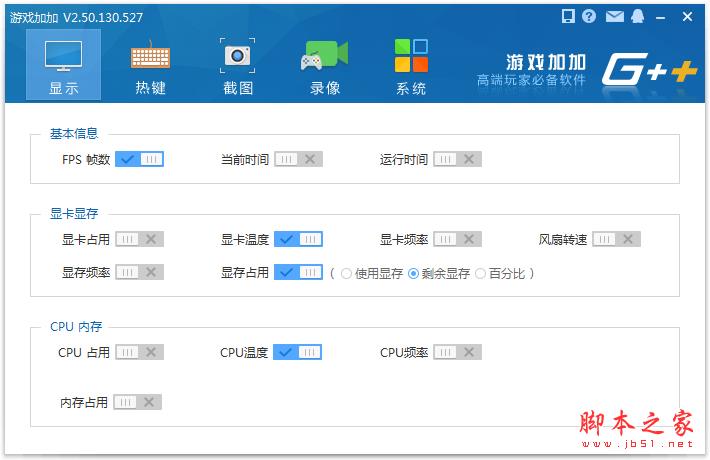Click the QQ penguin icon
Viewport: 710px width, 460px height.
coord(638,16)
